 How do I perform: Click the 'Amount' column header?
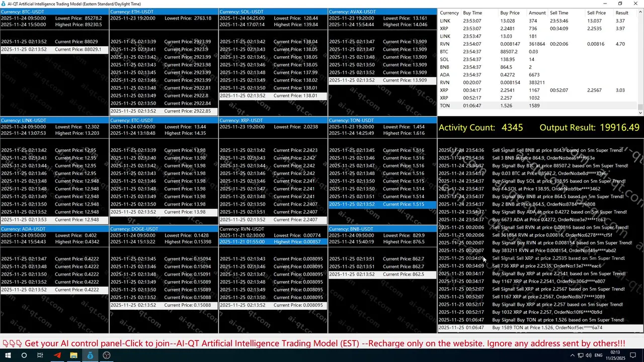tap(537, 13)
